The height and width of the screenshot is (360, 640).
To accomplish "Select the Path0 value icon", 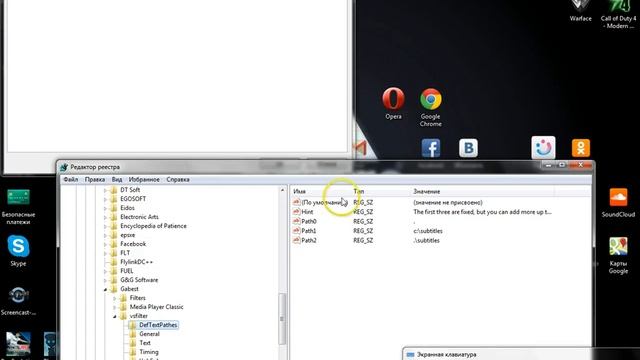I will [x=296, y=221].
